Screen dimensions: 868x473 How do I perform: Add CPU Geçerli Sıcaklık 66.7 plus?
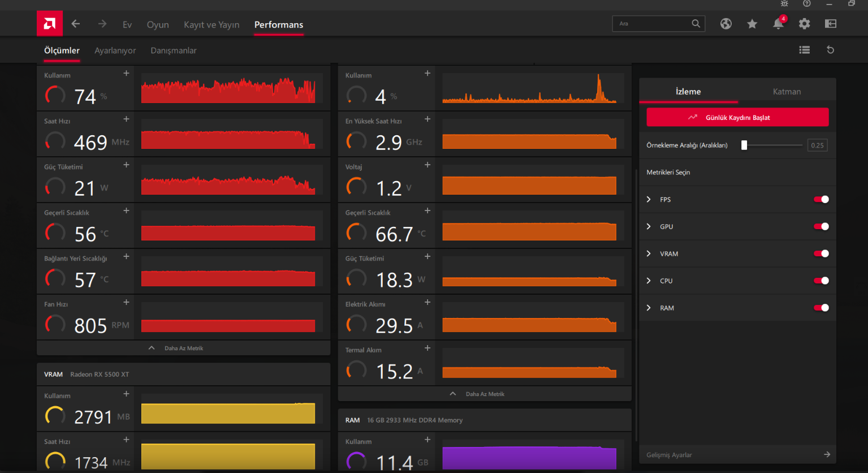(x=427, y=211)
